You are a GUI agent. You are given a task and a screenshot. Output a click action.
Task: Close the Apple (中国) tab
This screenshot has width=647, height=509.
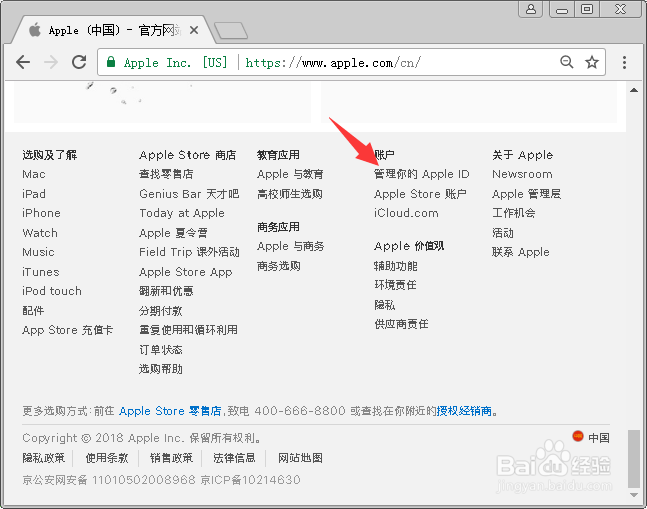click(194, 30)
